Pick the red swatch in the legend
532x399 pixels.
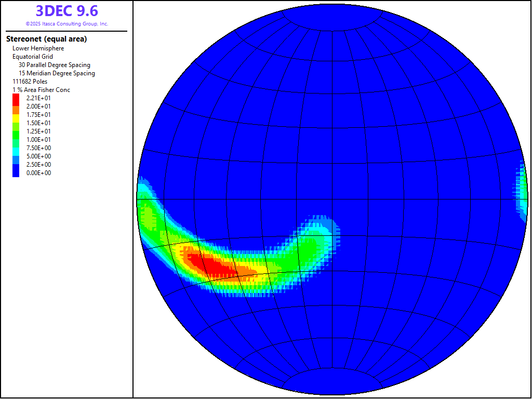pos(16,99)
